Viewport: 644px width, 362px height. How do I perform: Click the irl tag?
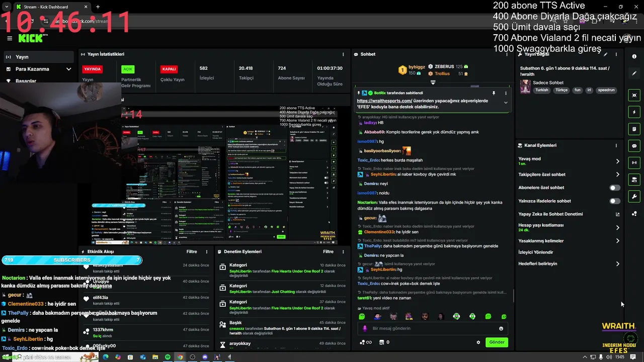click(589, 90)
